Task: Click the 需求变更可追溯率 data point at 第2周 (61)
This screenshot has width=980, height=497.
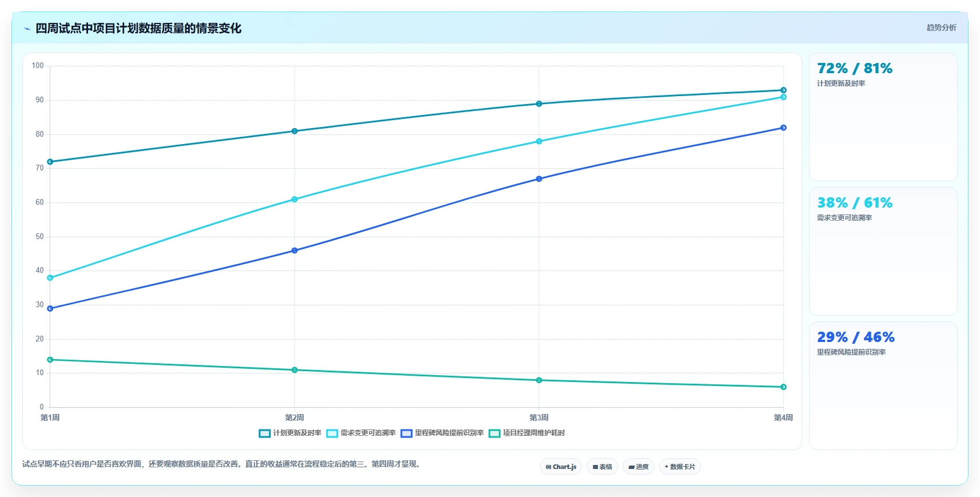Action: pyautogui.click(x=294, y=200)
